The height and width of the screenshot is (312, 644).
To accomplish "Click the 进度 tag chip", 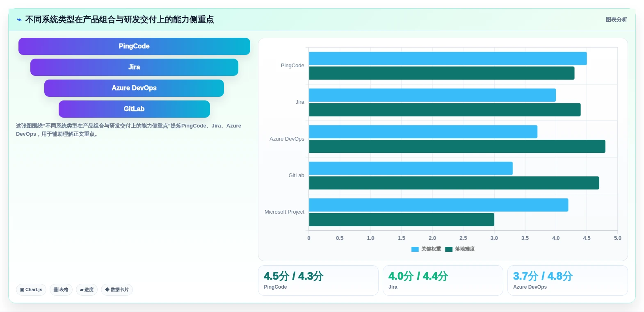I will [x=87, y=289].
